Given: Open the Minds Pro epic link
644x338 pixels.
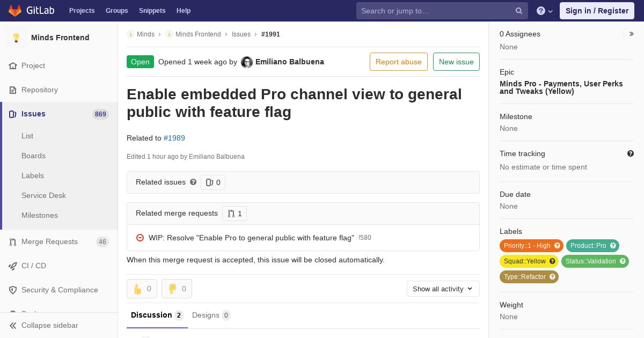Looking at the screenshot, I should point(561,87).
